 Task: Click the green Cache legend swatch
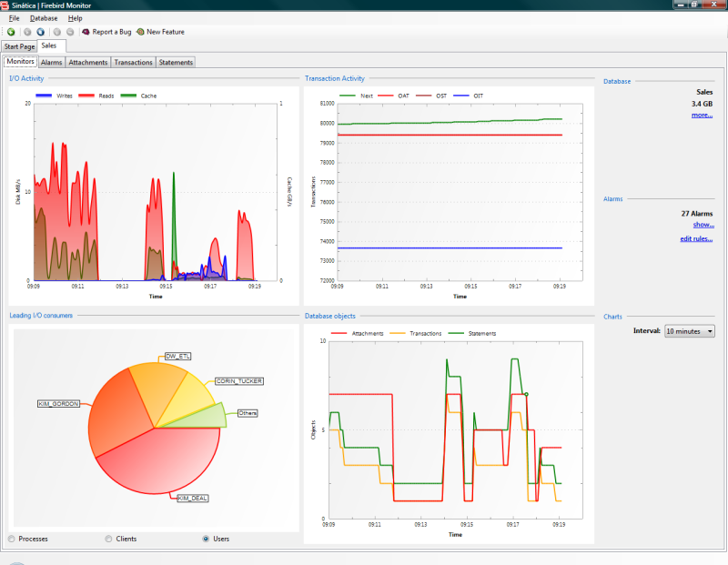click(128, 96)
